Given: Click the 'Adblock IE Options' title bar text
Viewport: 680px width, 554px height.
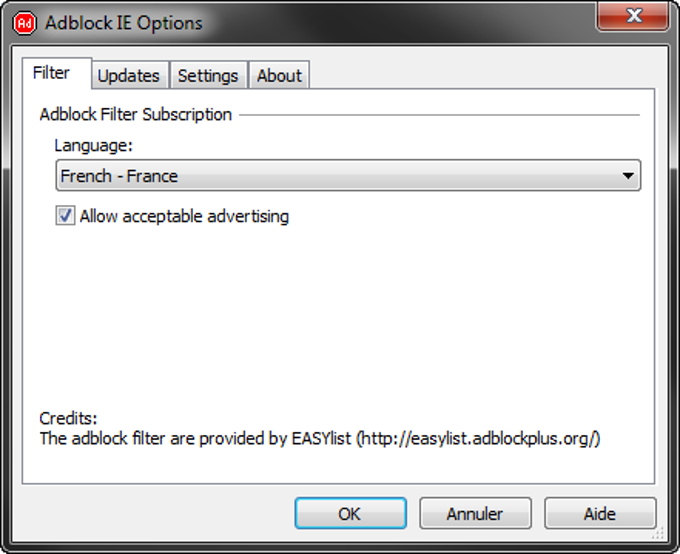Looking at the screenshot, I should click(124, 23).
